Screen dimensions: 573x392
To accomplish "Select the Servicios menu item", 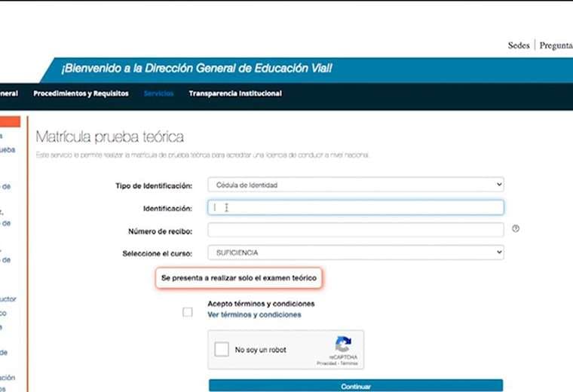I will coord(158,93).
